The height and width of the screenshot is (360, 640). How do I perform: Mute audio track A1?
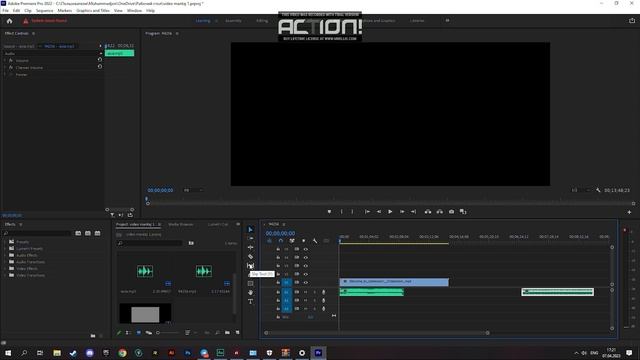(306, 292)
